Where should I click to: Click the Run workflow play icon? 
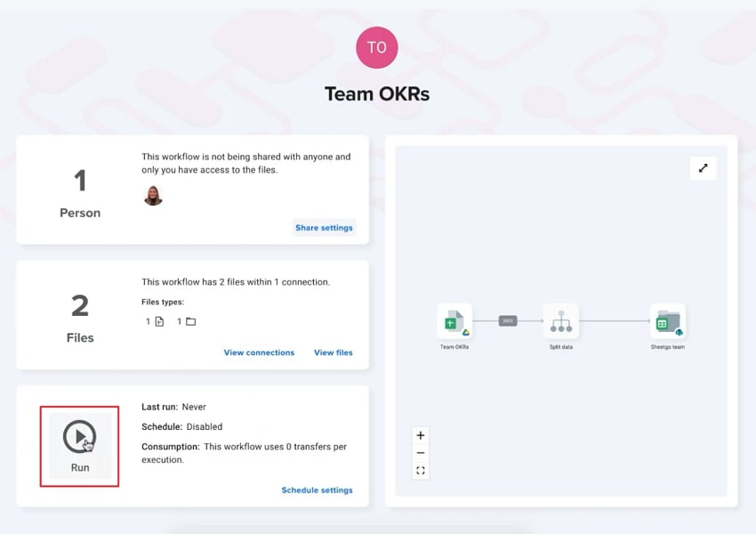tap(79, 437)
